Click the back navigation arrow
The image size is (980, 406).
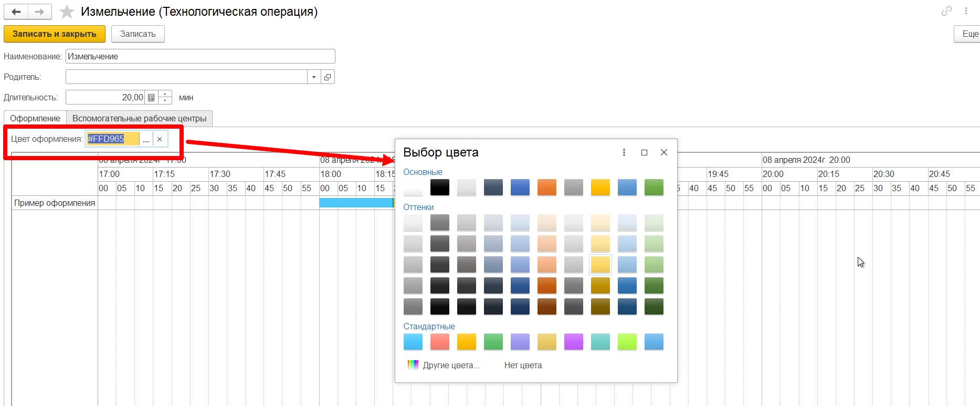click(x=16, y=12)
